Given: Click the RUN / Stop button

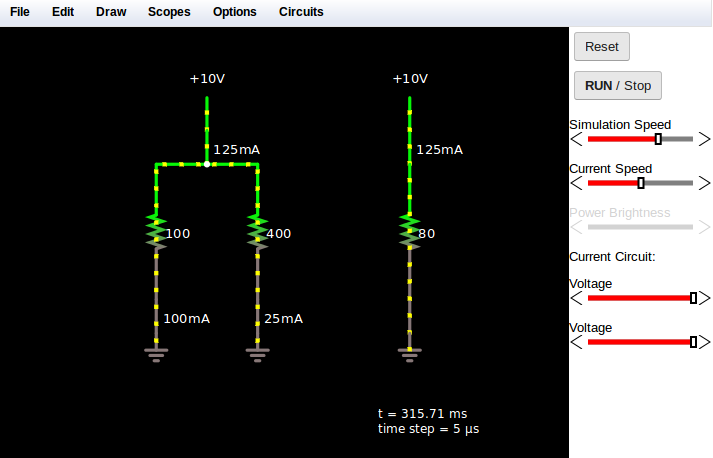Looking at the screenshot, I should [x=618, y=86].
